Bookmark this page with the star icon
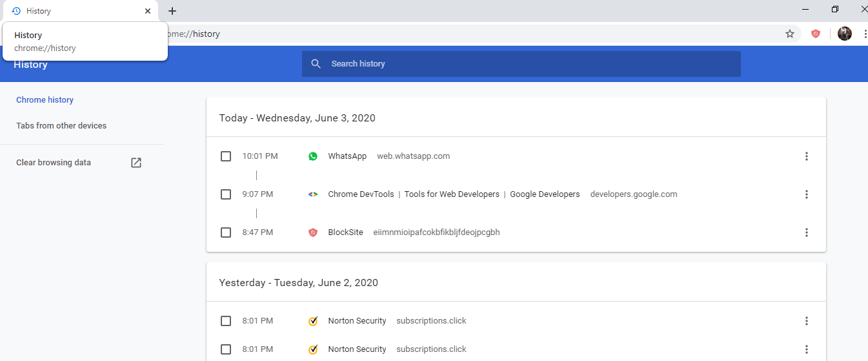The height and width of the screenshot is (361, 868). coord(790,34)
